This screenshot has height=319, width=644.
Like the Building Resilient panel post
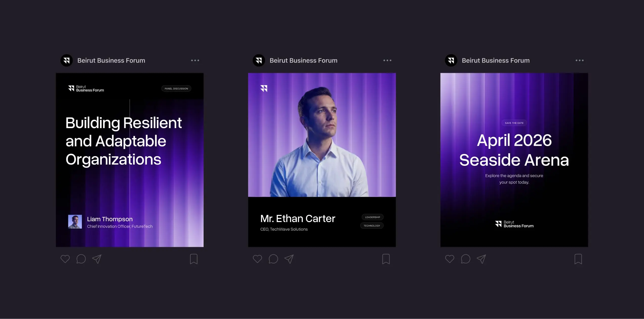65,259
